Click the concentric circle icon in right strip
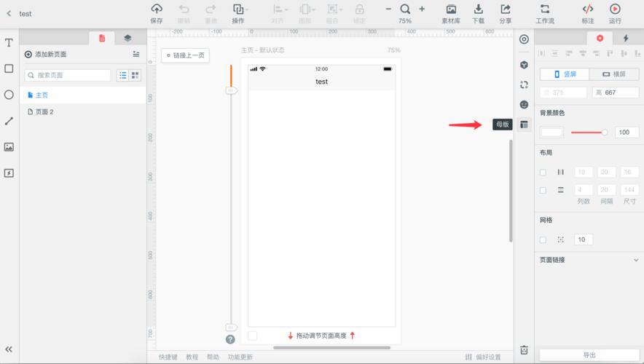Image resolution: width=644 pixels, height=364 pixels. (524, 39)
